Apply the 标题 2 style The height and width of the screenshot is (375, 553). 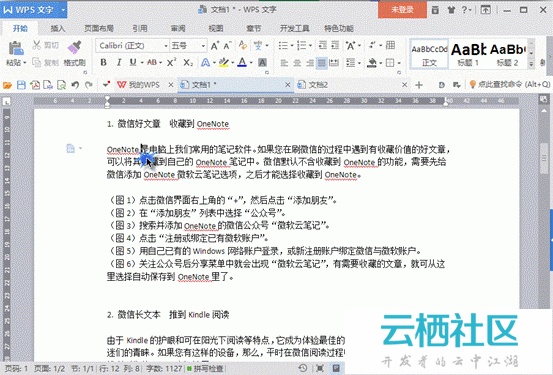click(x=507, y=54)
